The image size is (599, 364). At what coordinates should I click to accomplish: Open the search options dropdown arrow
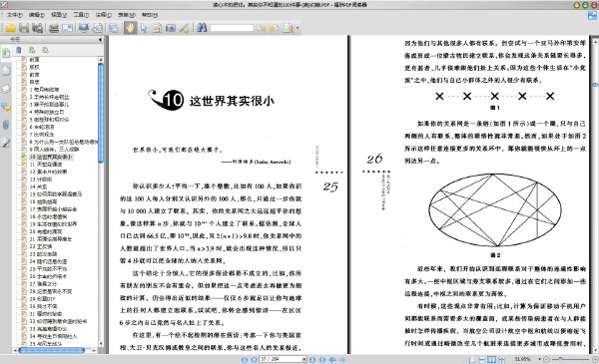pyautogui.click(x=298, y=28)
